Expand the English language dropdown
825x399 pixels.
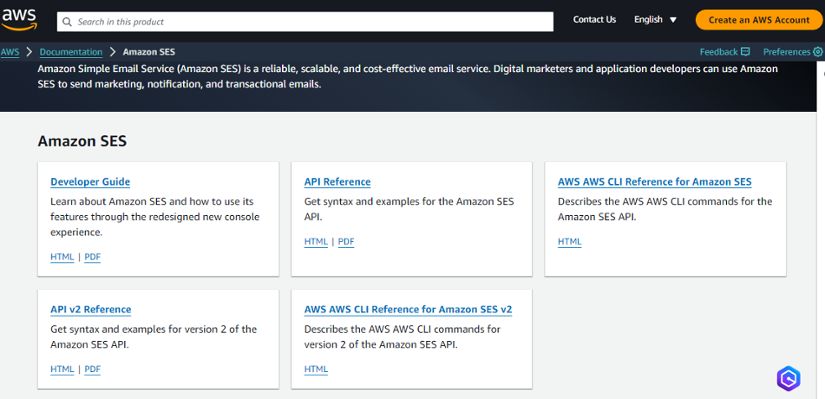click(655, 19)
